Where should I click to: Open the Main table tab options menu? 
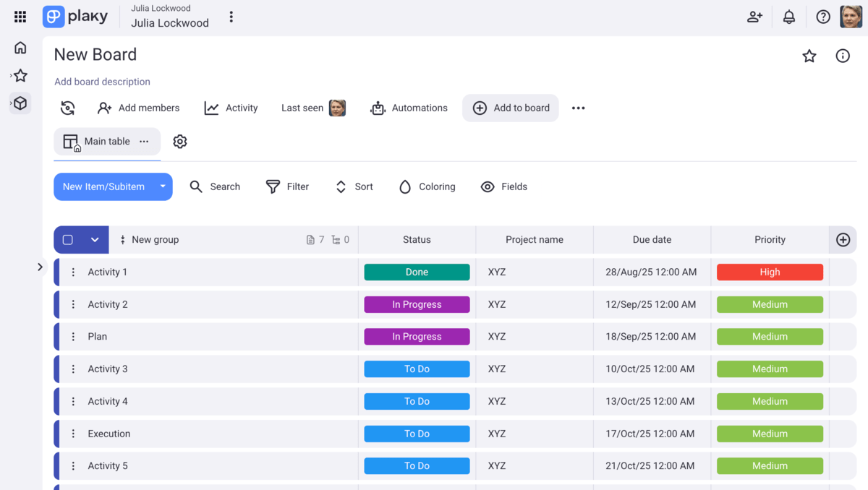pyautogui.click(x=143, y=142)
